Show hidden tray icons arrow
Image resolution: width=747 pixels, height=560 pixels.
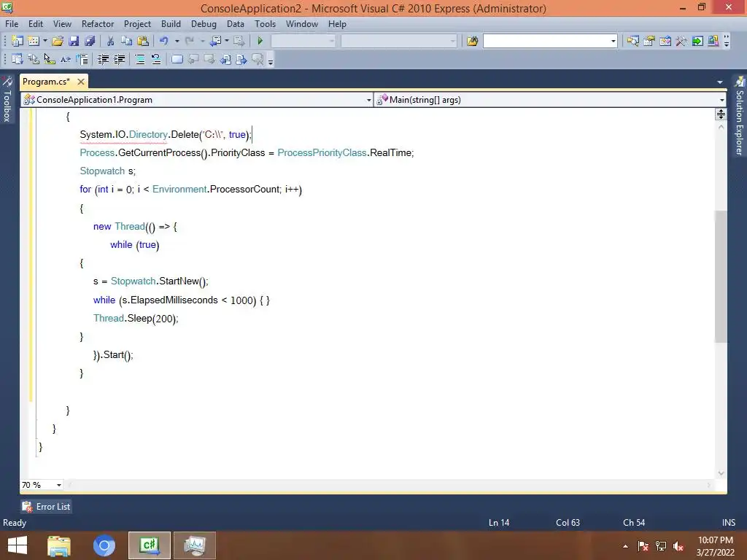625,546
